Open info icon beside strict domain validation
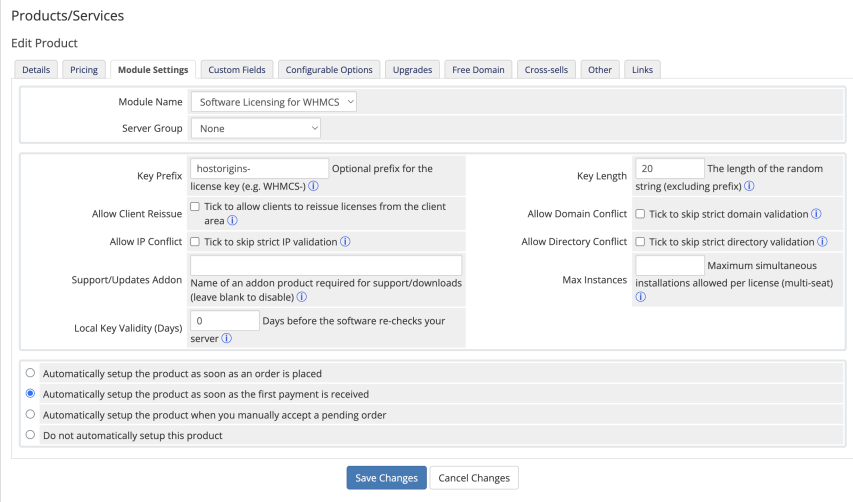This screenshot has width=853, height=502. (816, 214)
